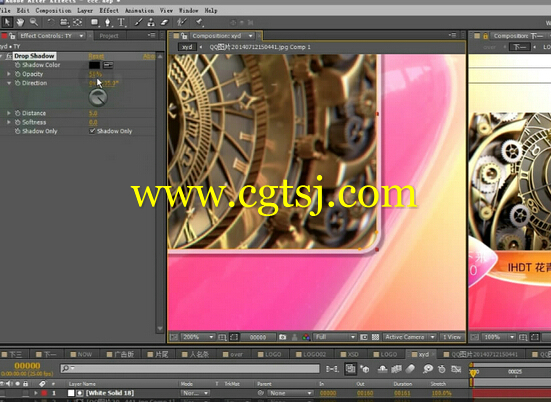Click the black Shadow Color swatch
Viewport: 551px width, 402px height.
click(x=95, y=65)
